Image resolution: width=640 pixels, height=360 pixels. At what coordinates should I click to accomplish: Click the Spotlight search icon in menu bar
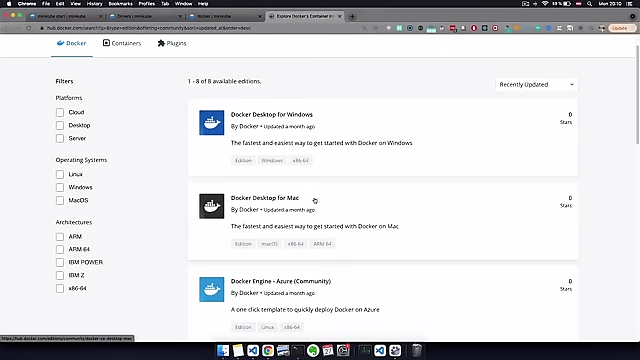click(589, 4)
